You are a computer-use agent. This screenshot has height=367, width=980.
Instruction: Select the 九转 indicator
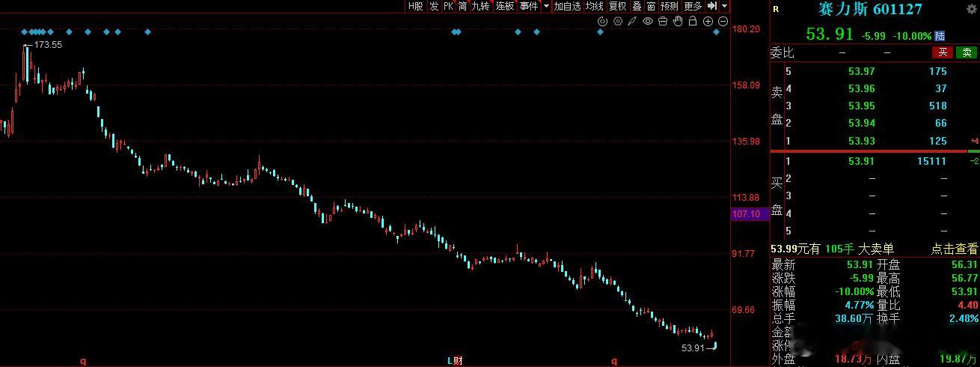point(480,6)
